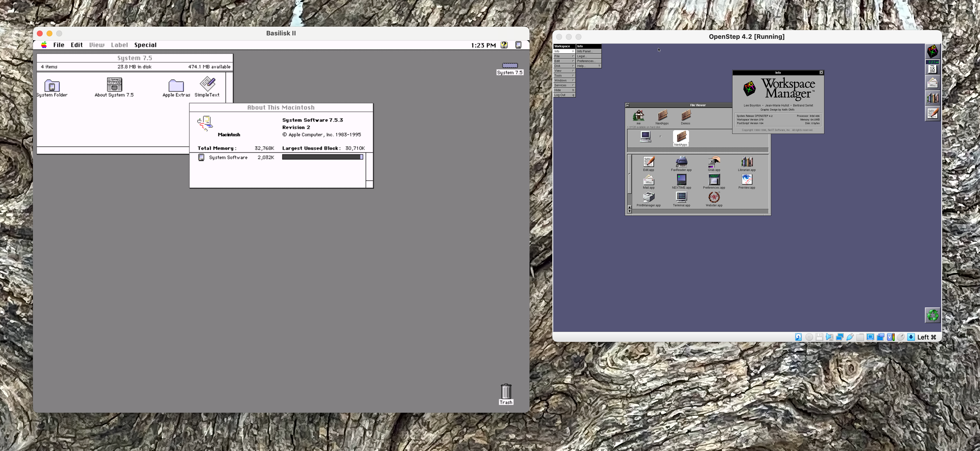Expand the View submenu in the Workspace menu

[564, 71]
